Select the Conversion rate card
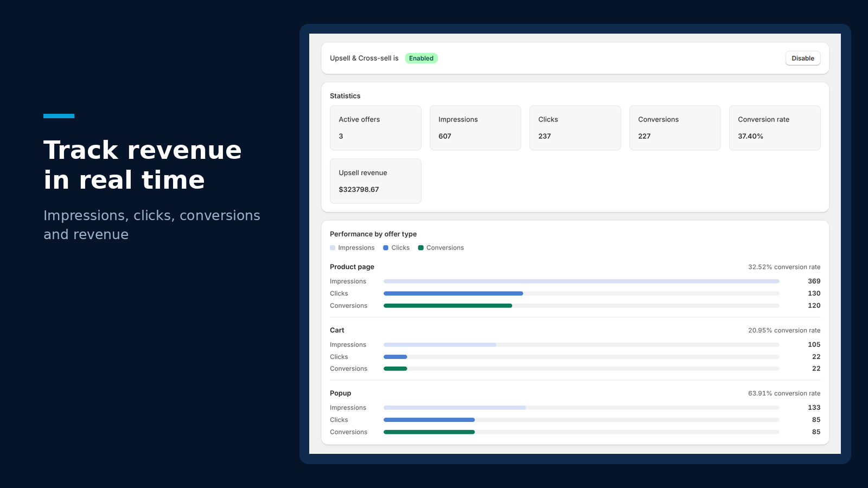Viewport: 868px width, 488px height. [x=775, y=128]
